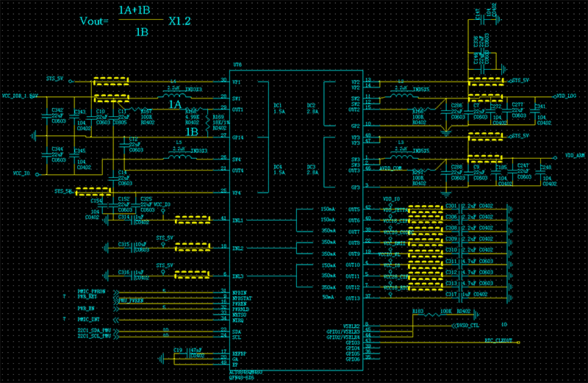Click the 'INL1' pin name on U70
This screenshot has width=588, height=383.
coord(237,221)
